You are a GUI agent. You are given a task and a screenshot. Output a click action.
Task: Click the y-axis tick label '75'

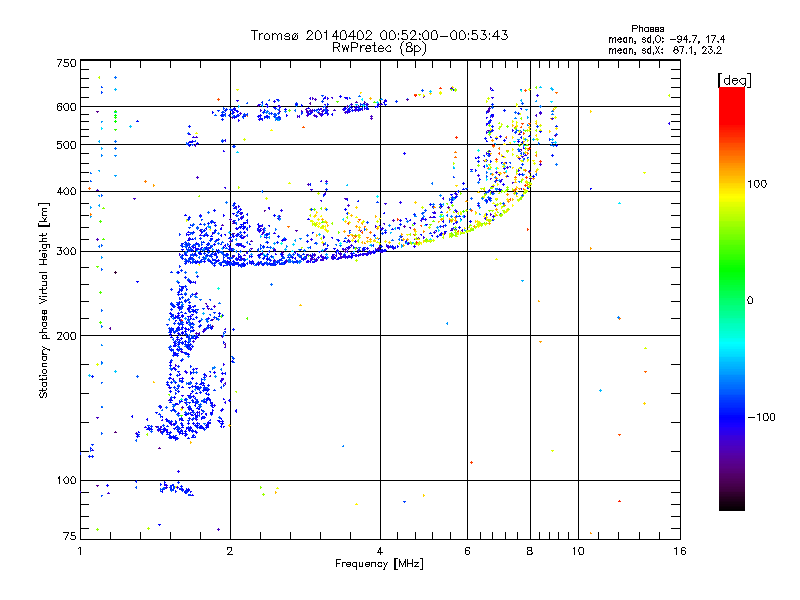(x=70, y=536)
